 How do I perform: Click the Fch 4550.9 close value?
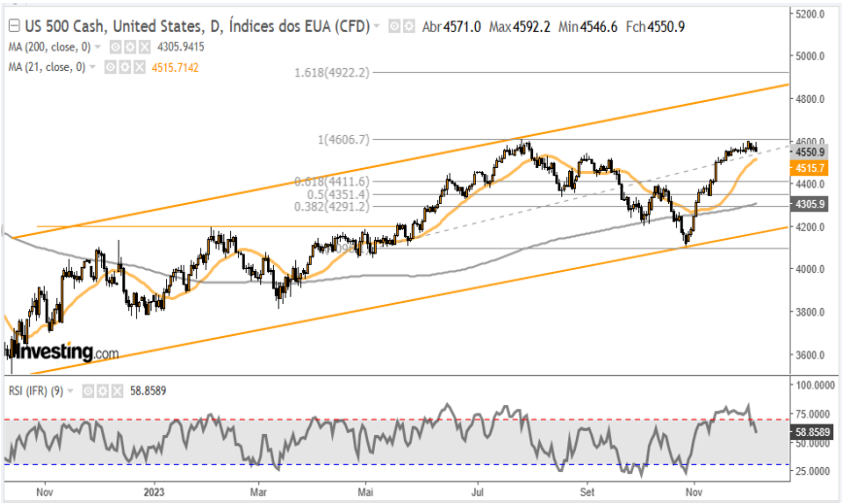tap(656, 26)
